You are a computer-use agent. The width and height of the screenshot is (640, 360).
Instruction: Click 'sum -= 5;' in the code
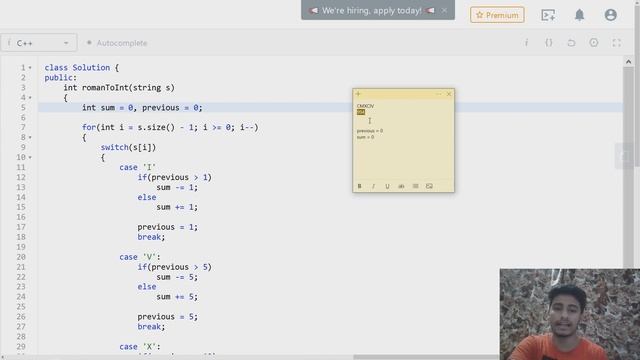click(177, 277)
